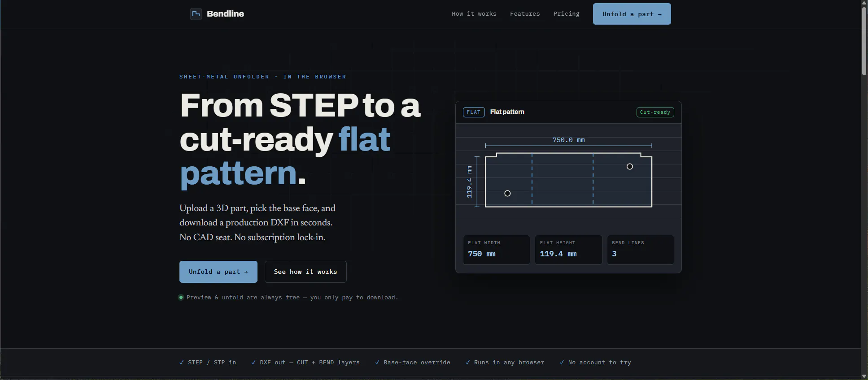Click the Runs in any browser text
Viewport: 868px width, 380px height.
pyautogui.click(x=509, y=363)
